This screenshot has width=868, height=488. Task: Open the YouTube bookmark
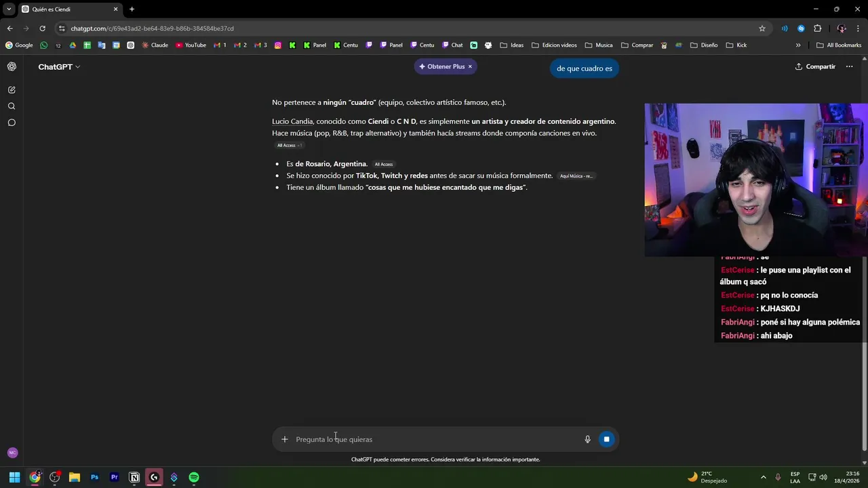coord(191,45)
